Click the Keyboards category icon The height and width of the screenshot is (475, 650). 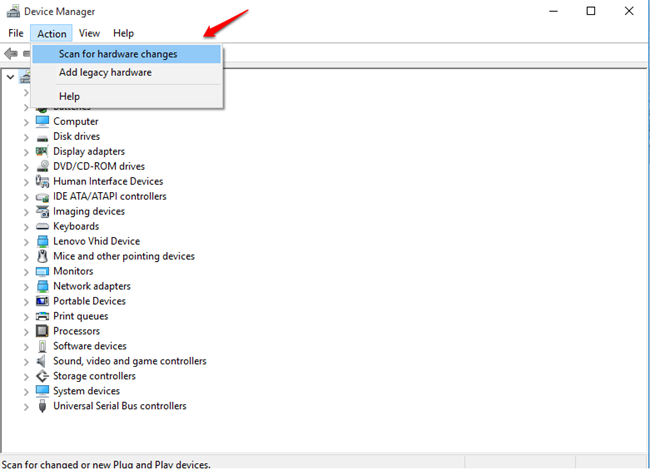coord(43,226)
